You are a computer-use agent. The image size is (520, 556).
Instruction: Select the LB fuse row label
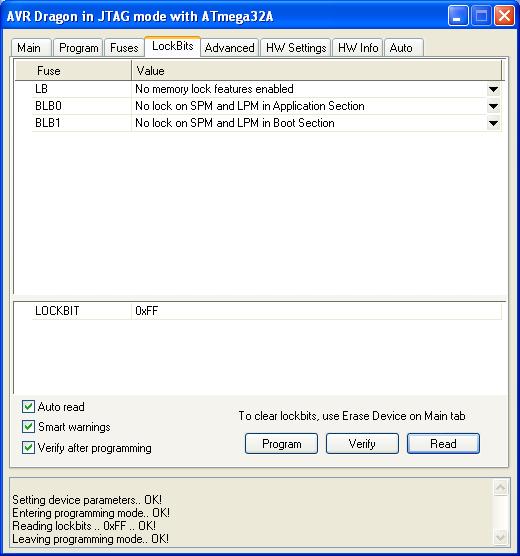[41, 89]
